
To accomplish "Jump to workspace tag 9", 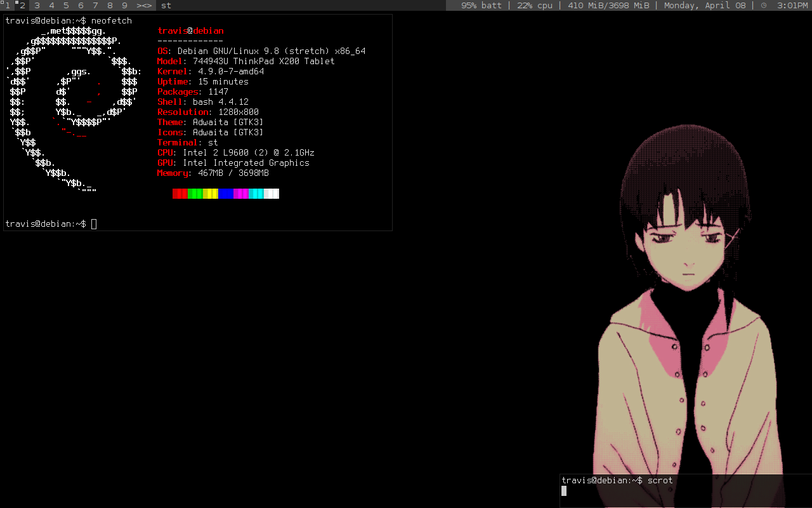I will (124, 6).
